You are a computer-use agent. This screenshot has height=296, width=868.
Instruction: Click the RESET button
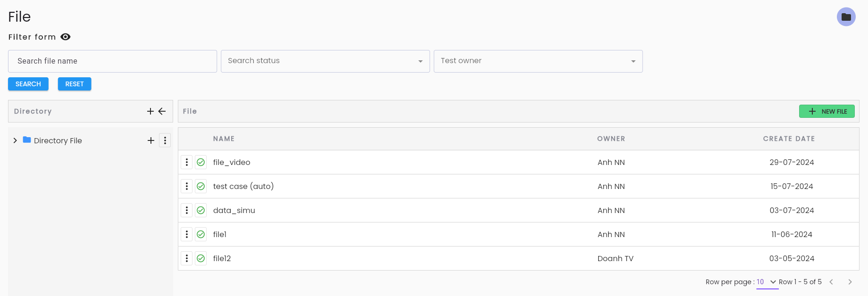(75, 84)
